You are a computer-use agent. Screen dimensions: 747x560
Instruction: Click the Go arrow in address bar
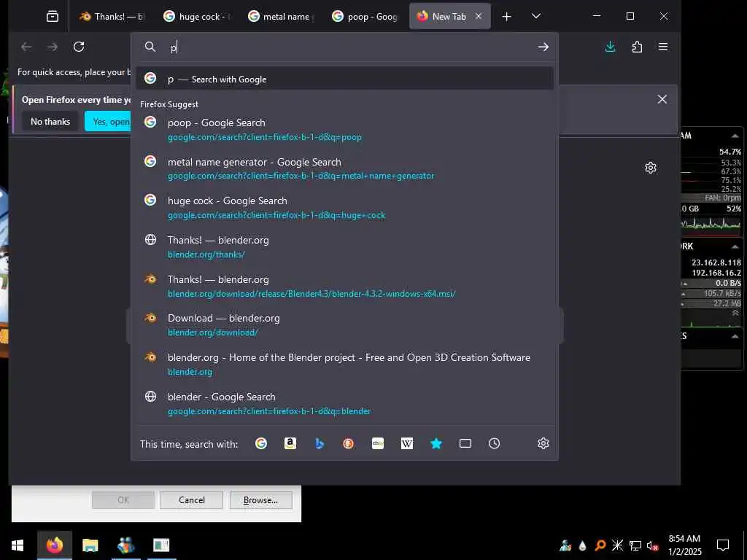click(x=543, y=47)
